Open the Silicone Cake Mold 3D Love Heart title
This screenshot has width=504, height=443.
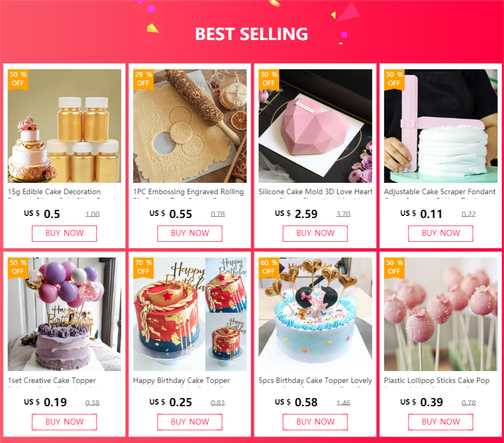coord(315,192)
